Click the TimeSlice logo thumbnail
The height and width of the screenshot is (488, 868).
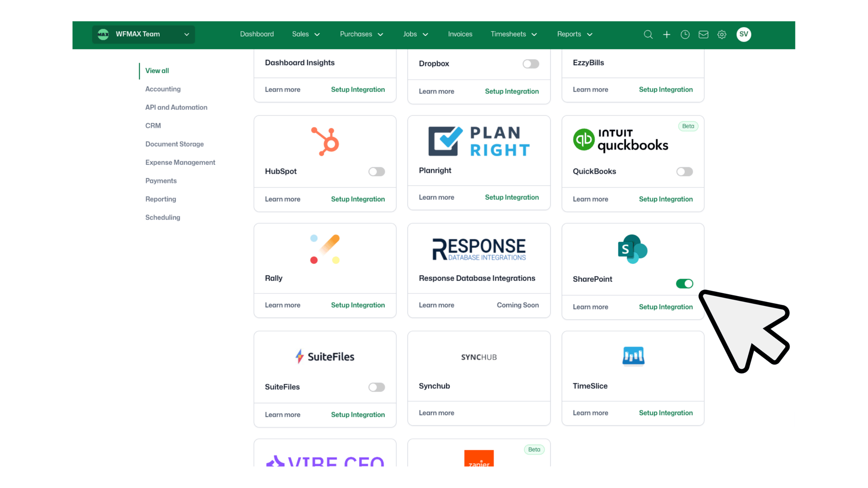[633, 356]
